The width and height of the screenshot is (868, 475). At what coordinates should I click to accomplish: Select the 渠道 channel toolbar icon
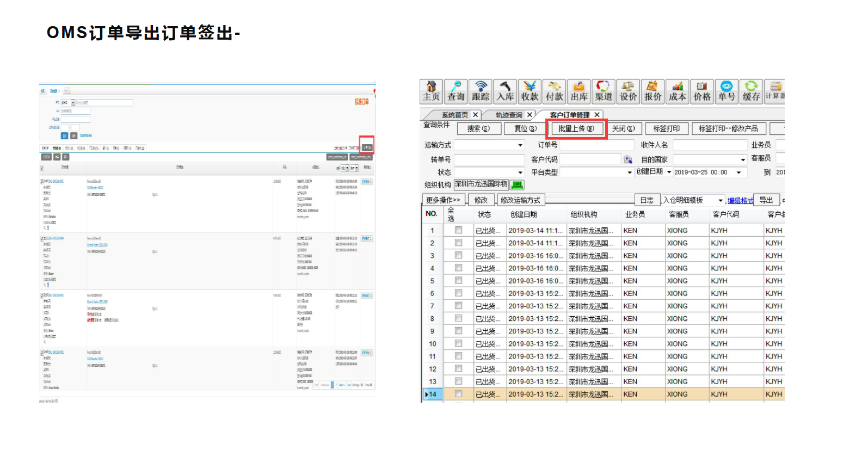point(604,91)
